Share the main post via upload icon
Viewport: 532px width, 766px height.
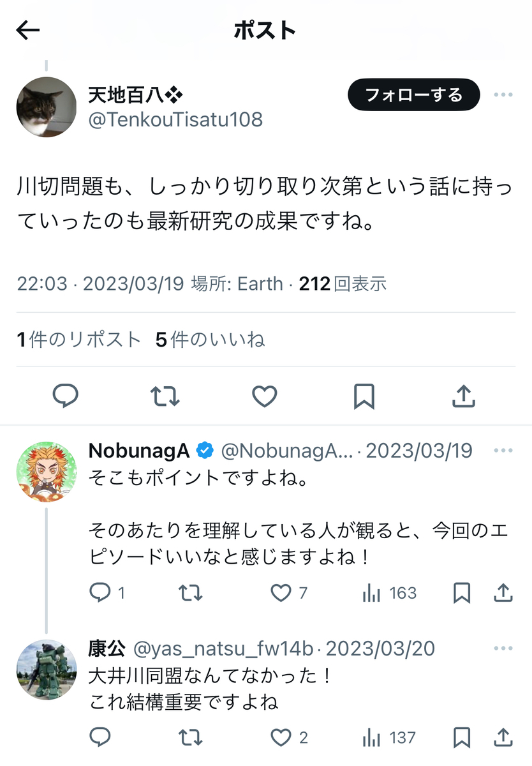pos(464,396)
